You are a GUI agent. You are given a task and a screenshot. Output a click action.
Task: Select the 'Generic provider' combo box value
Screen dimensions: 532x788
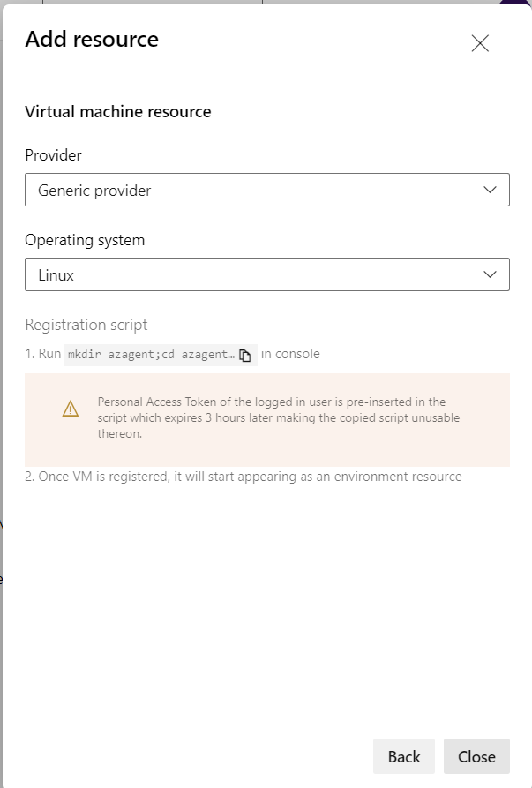(x=94, y=190)
